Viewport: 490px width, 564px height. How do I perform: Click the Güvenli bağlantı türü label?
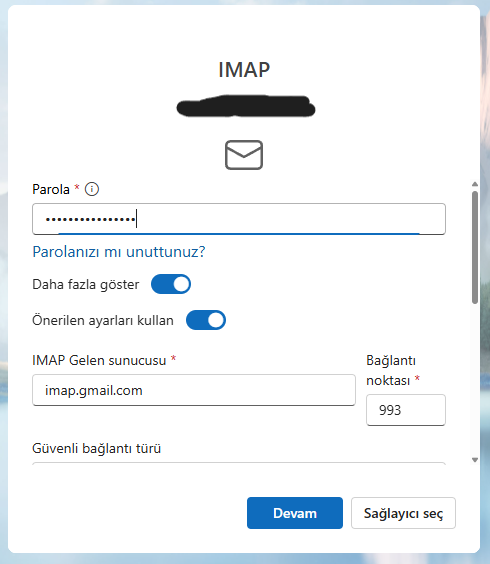click(96, 449)
